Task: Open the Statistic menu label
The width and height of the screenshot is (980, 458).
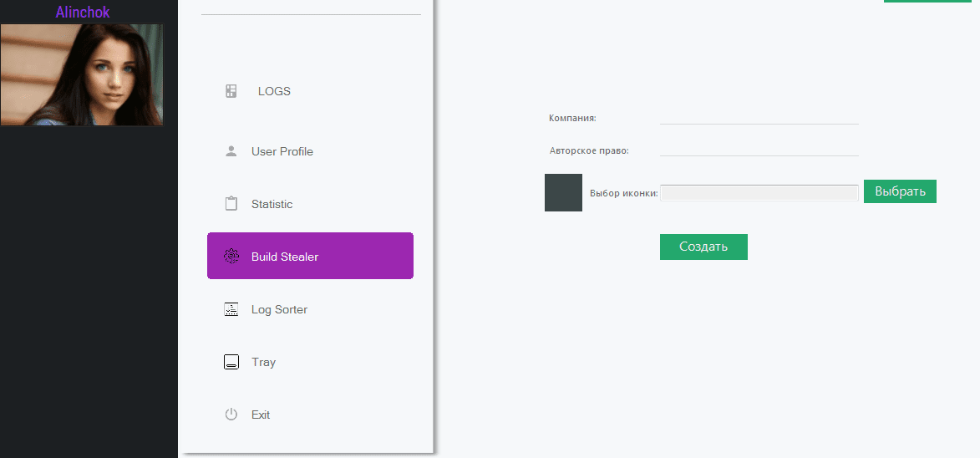Action: (x=272, y=204)
